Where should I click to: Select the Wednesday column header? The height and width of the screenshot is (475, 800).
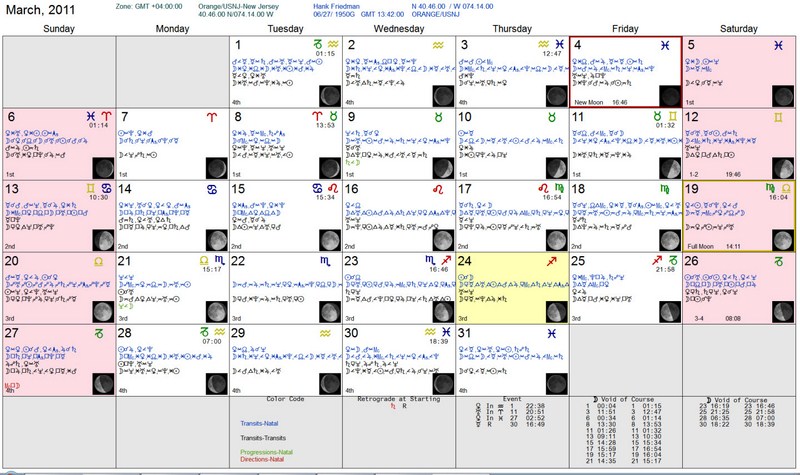tap(398, 29)
